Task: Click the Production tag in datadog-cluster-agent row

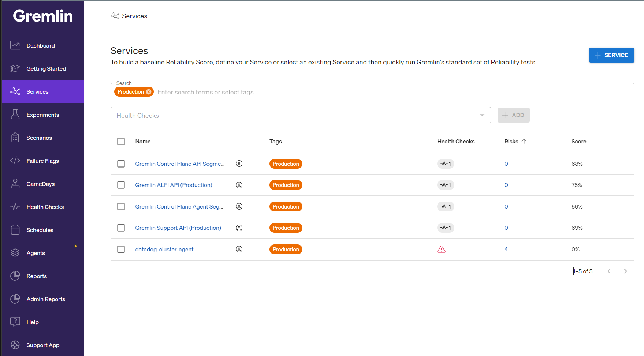Action: pos(286,250)
